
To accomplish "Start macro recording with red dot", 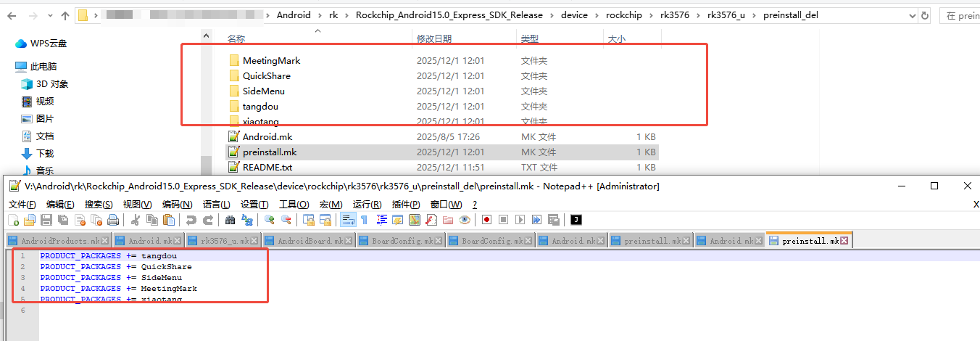I will (x=486, y=220).
